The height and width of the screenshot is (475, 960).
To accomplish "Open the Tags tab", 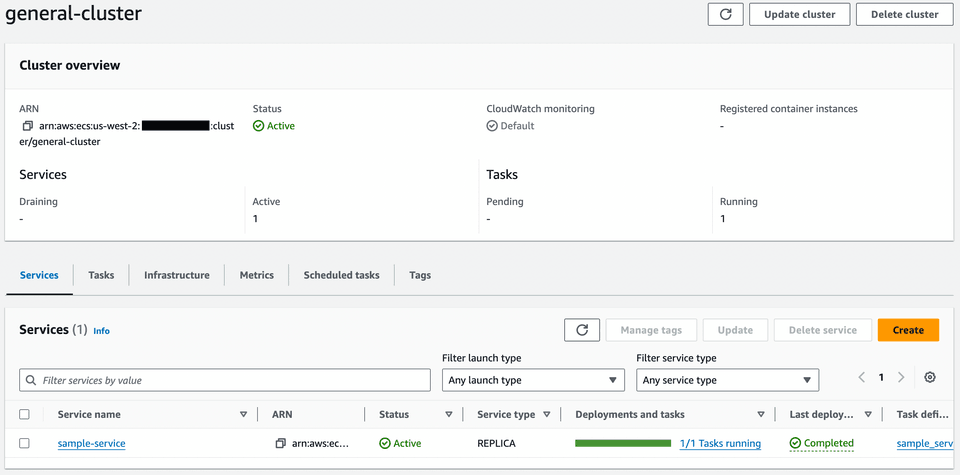I will [420, 275].
